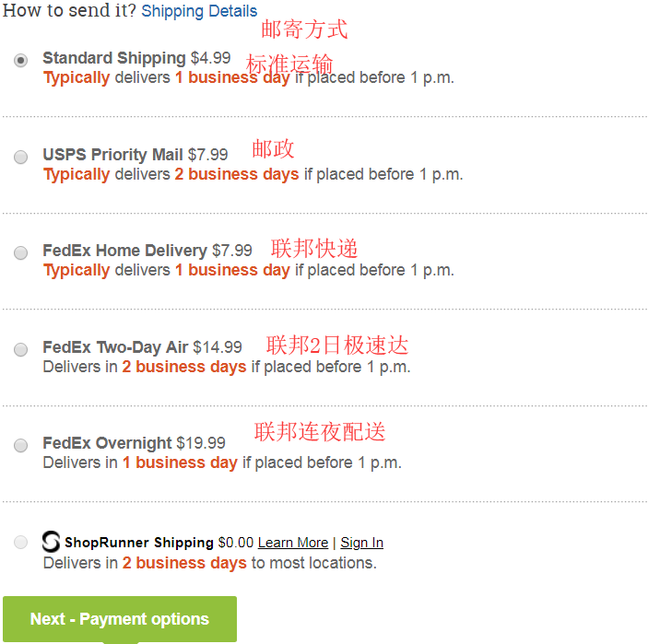648x644 pixels.
Task: Choose the USPS Priority Mail radio option
Action: [21, 157]
